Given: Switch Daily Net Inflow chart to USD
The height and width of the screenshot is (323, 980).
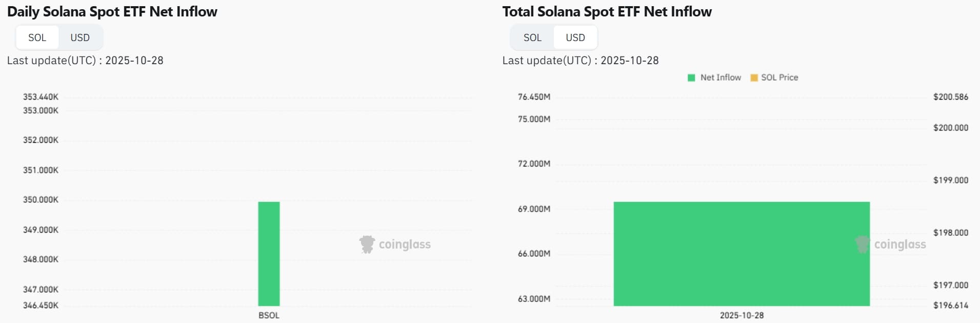Looking at the screenshot, I should coord(80,37).
